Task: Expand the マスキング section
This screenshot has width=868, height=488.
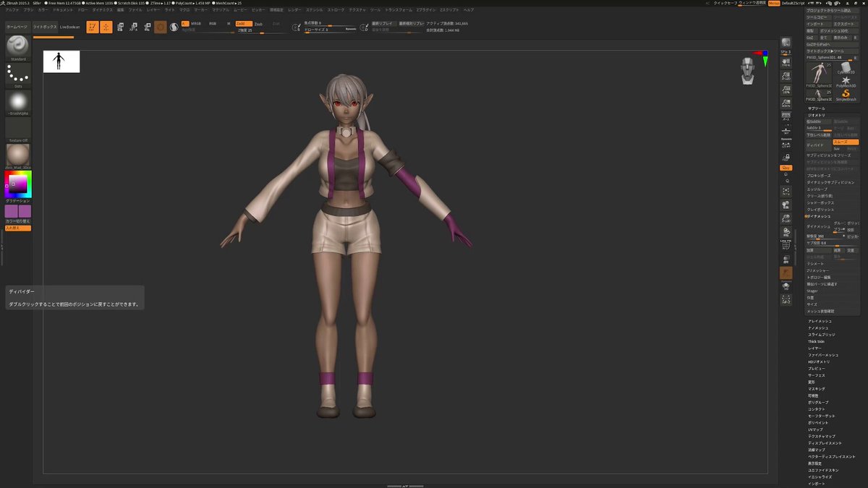Action: [x=816, y=389]
